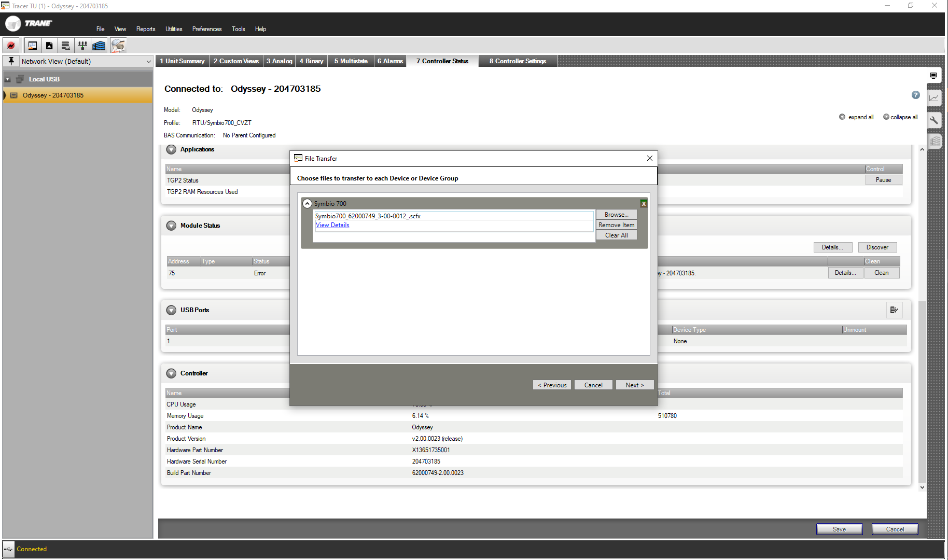The image size is (948, 560).
Task: Click collapse all control
Action: click(x=901, y=117)
